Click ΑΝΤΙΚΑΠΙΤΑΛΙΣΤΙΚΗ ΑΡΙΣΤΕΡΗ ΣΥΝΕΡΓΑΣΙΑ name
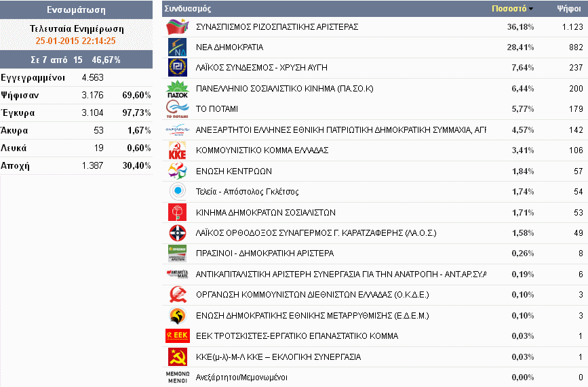The height and width of the screenshot is (387, 588). click(x=341, y=274)
